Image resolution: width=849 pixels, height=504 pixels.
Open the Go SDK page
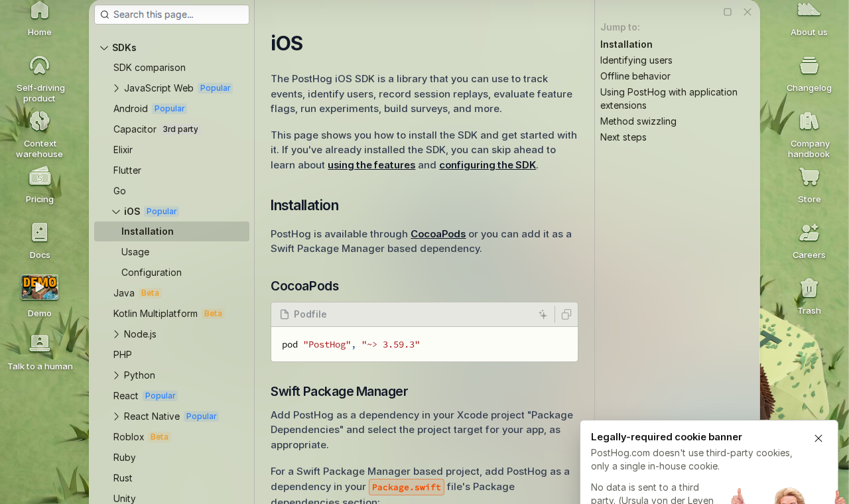coord(119,191)
